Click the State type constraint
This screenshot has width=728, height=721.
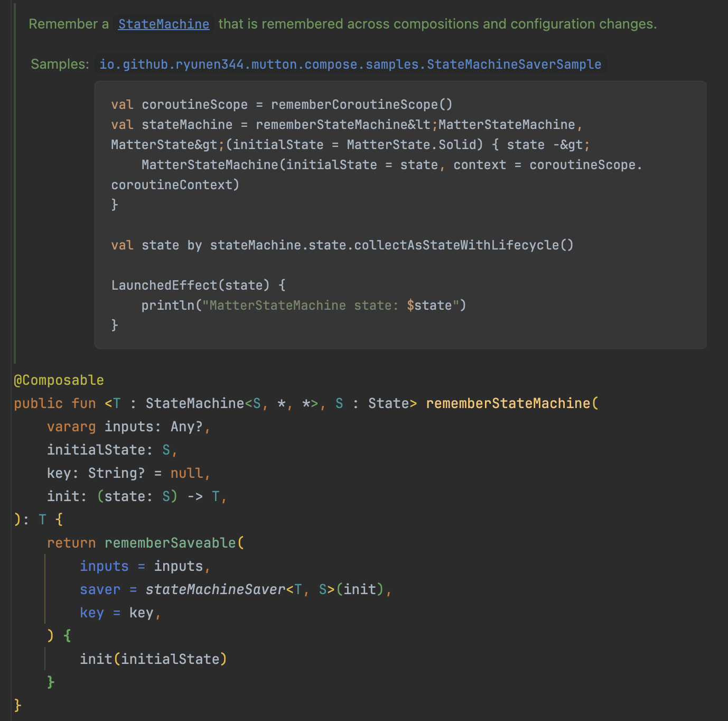tap(389, 403)
